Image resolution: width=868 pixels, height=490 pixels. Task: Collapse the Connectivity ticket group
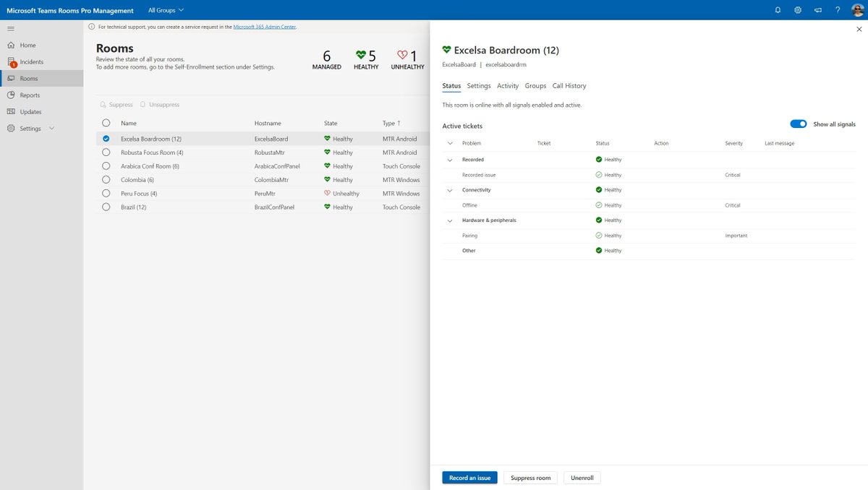coord(450,189)
